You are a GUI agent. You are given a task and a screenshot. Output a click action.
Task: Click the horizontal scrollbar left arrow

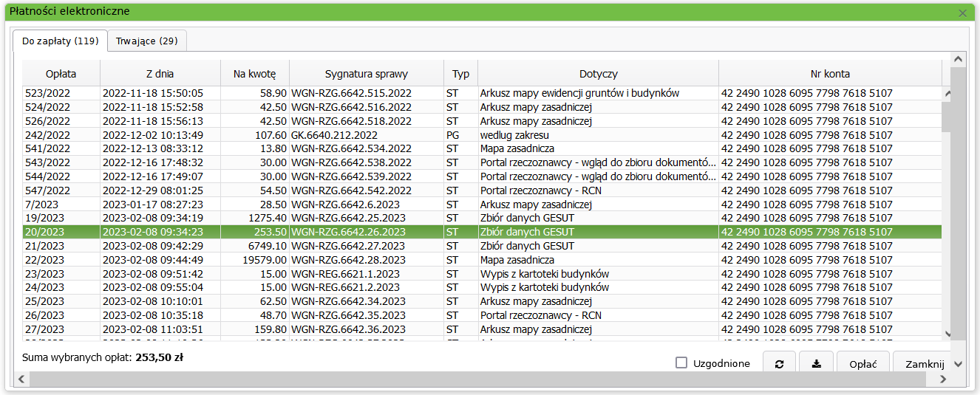click(21, 379)
